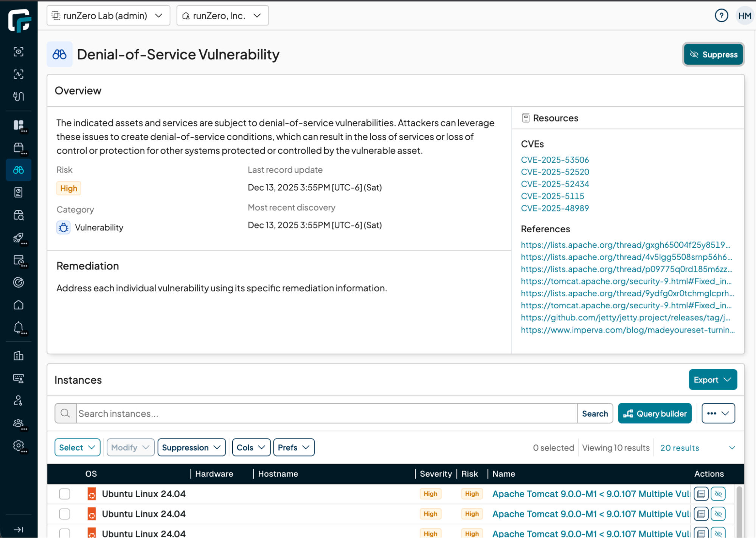Check the first Ubuntu Linux 24.04 row
756x538 pixels.
65,494
